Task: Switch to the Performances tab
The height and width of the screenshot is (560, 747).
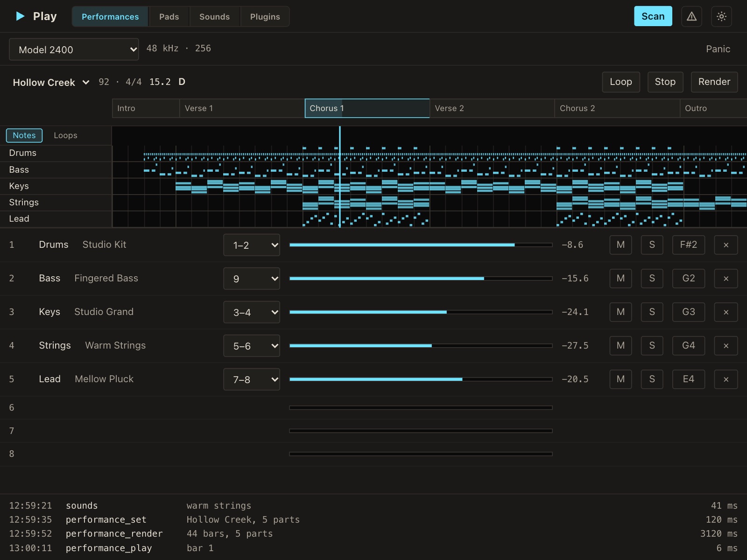Action: pos(110,17)
